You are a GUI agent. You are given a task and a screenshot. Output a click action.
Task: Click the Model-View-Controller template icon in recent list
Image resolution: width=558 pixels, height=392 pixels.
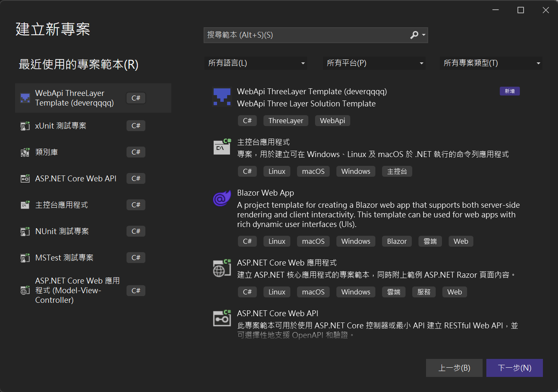(x=25, y=290)
